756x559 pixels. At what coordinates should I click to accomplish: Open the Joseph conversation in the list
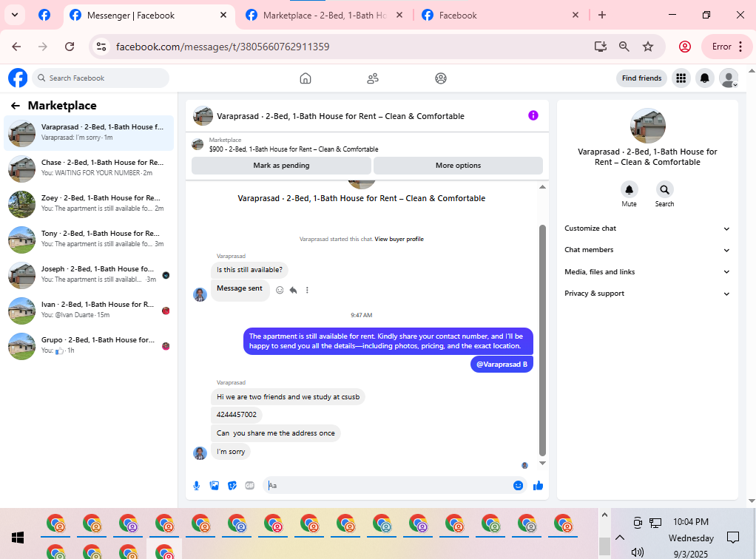tap(89, 274)
